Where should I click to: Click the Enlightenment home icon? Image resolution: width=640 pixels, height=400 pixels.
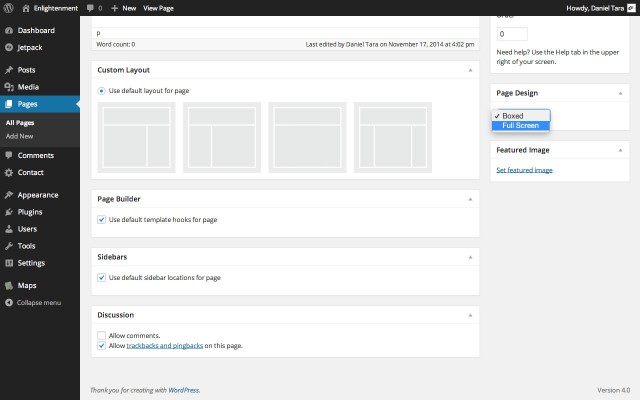click(26, 8)
